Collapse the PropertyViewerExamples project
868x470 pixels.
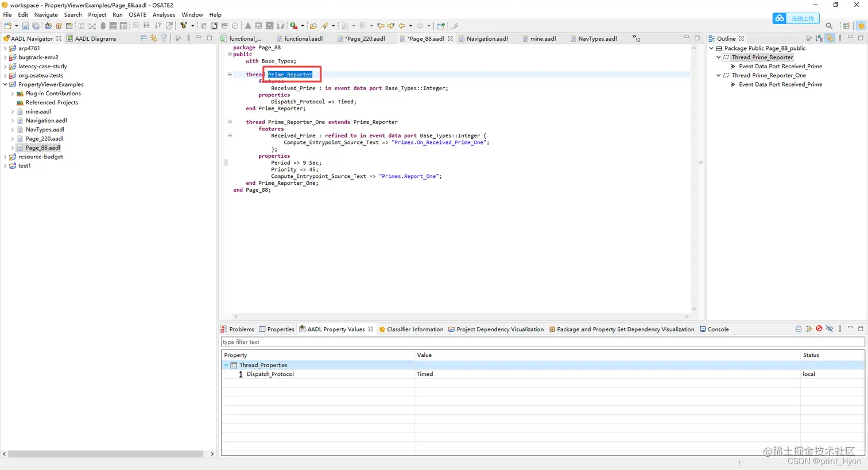[5, 84]
